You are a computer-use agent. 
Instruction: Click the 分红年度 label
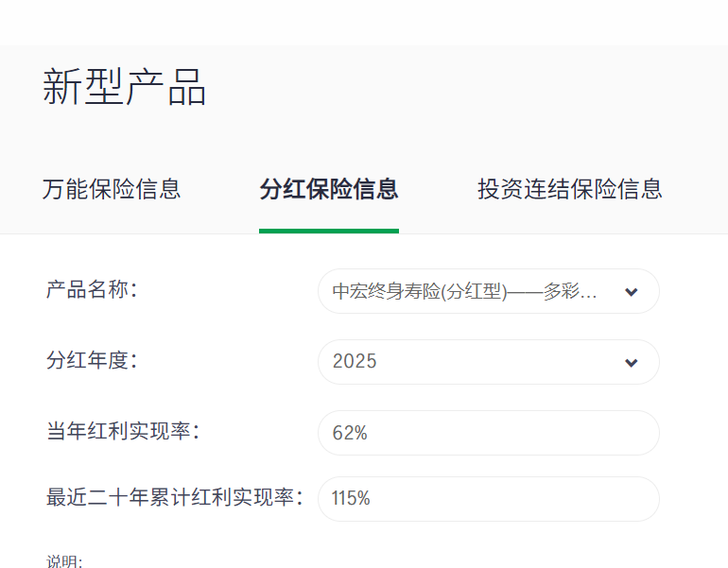tap(92, 360)
